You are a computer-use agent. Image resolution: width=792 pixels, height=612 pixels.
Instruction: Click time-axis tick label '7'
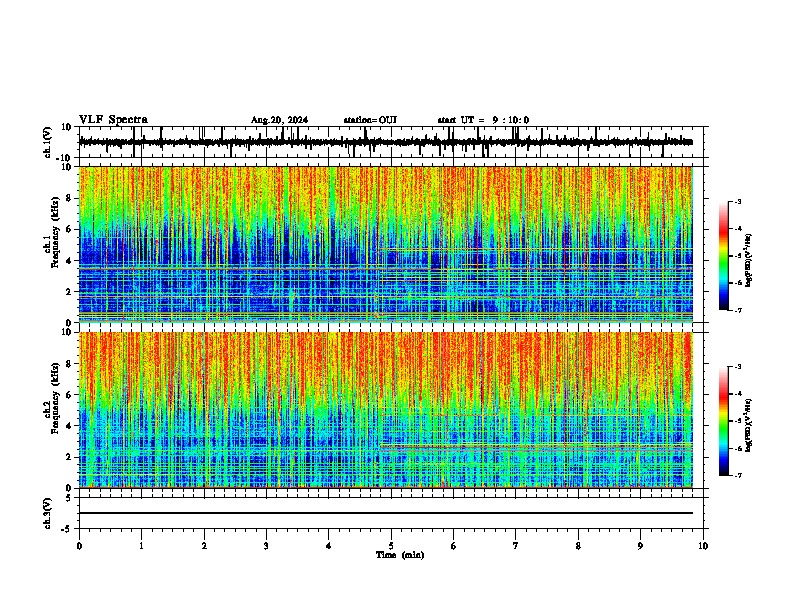point(516,546)
